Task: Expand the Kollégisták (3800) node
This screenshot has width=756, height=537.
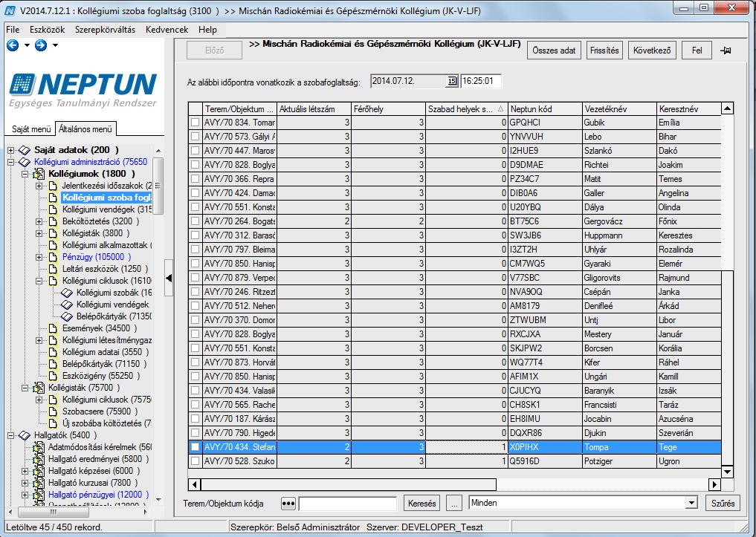Action: [x=39, y=233]
